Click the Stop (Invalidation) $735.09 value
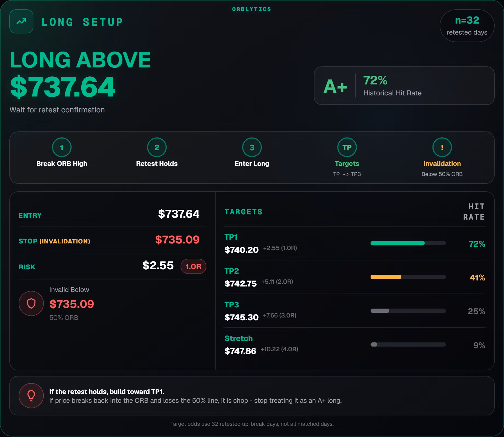This screenshot has width=504, height=437. (x=177, y=240)
